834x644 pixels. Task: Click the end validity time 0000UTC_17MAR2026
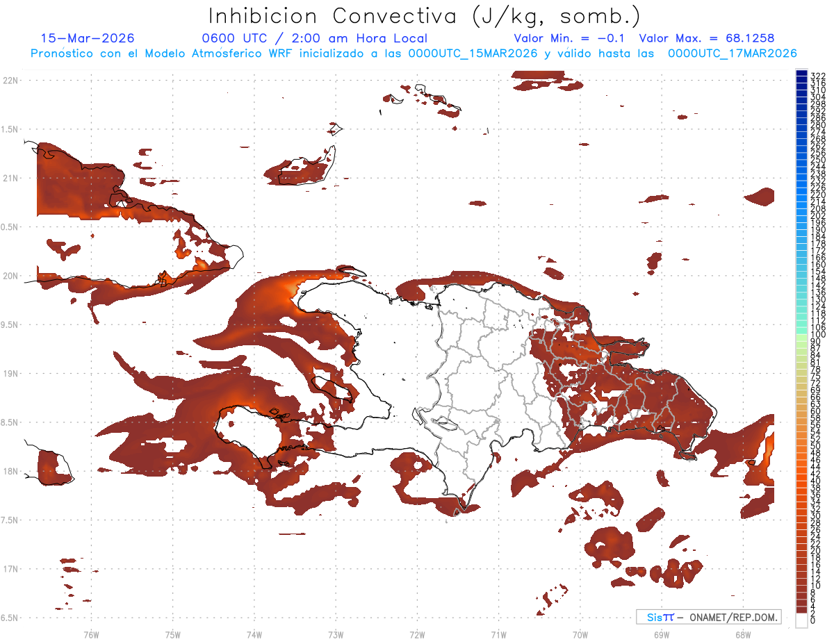pos(732,53)
